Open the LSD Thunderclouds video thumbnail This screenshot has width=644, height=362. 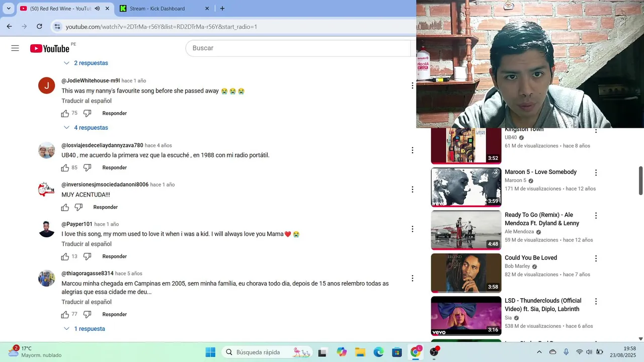coord(466,316)
